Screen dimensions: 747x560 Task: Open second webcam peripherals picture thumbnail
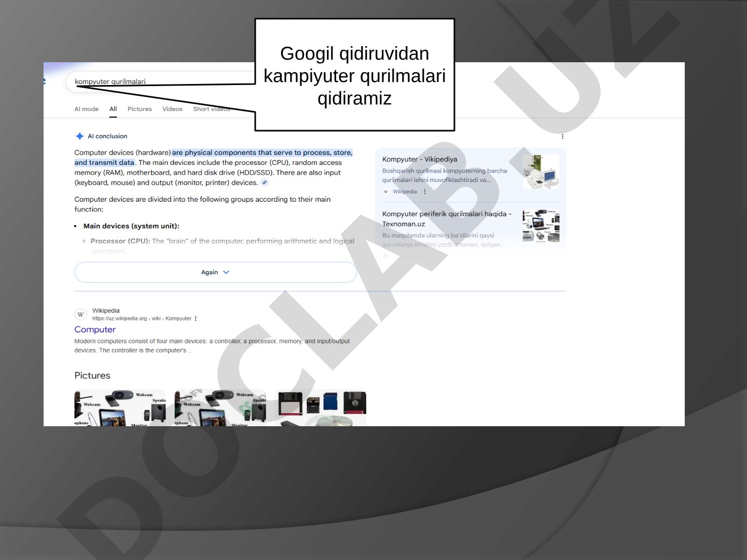point(220,408)
